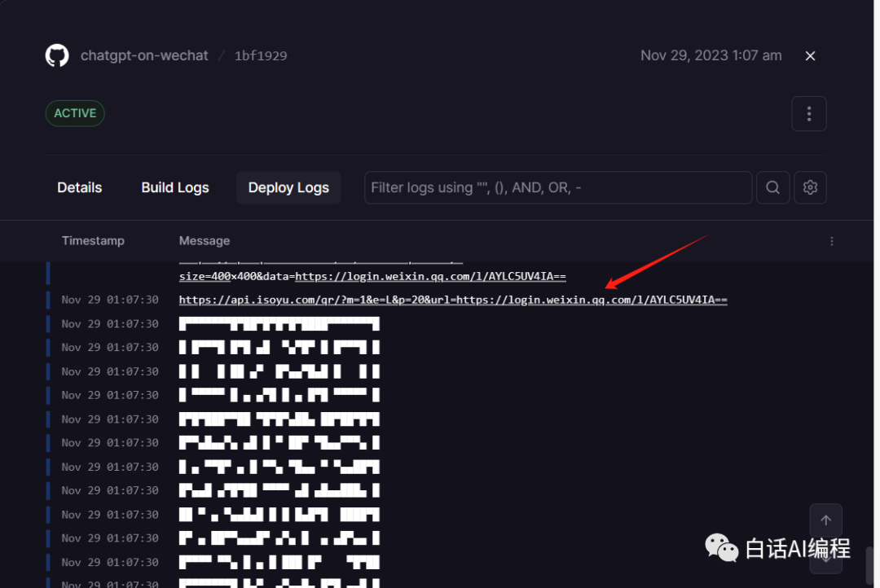
Task: Switch to the Details tab
Action: (80, 187)
